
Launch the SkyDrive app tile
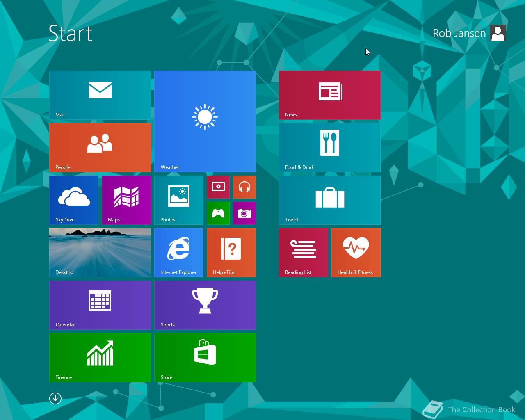[x=74, y=200]
